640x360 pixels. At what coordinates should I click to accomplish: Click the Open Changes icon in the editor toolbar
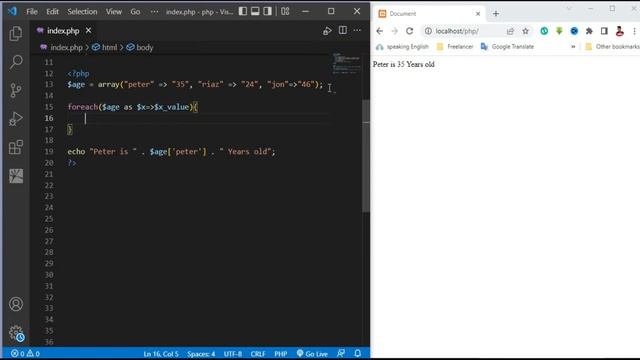coord(327,31)
